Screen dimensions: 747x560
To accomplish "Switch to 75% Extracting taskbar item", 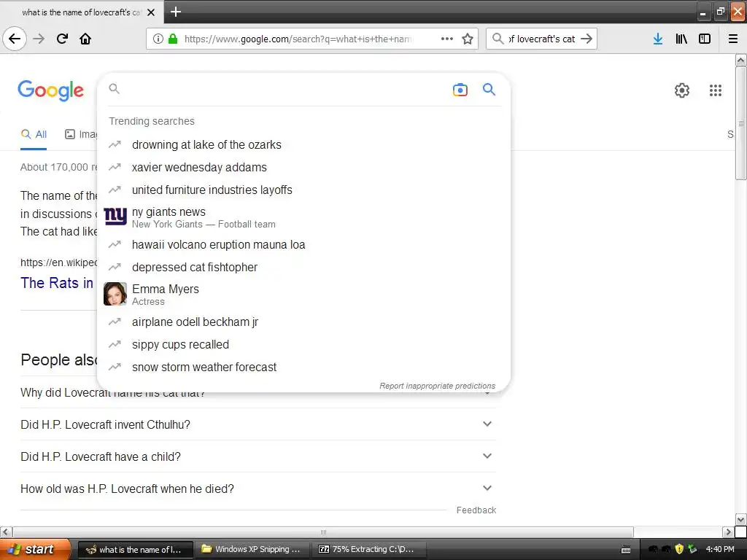I will pyautogui.click(x=368, y=549).
